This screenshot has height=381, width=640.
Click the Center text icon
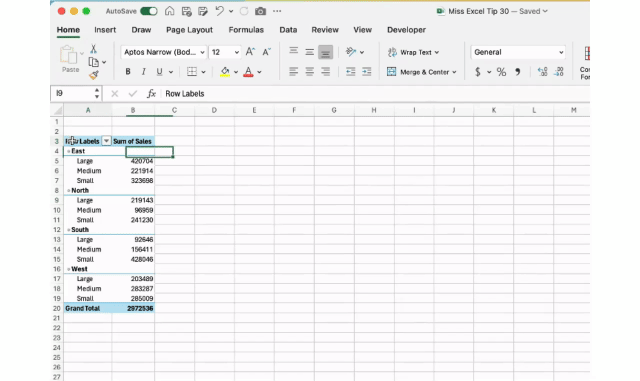[x=309, y=72]
